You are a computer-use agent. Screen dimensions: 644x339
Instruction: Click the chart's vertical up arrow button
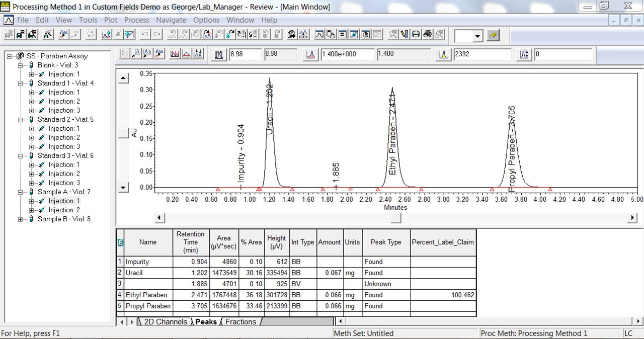pyautogui.click(x=123, y=78)
